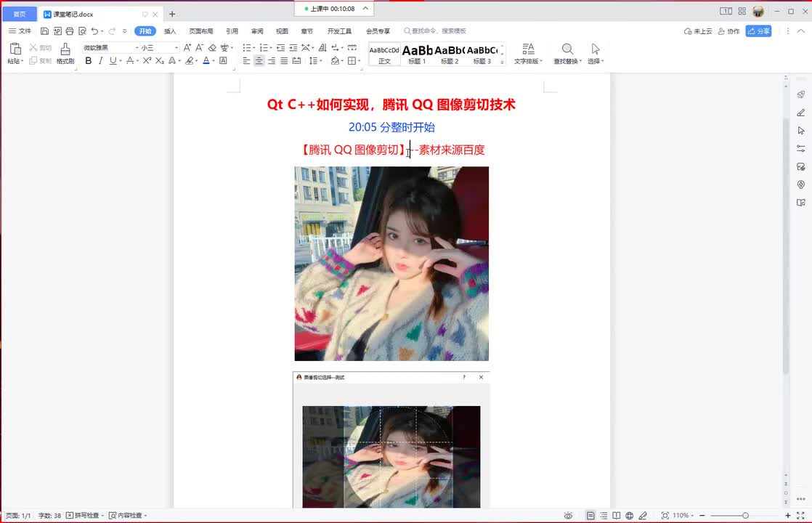Click the 分享 (Share) button
This screenshot has width=812, height=523.
(759, 31)
